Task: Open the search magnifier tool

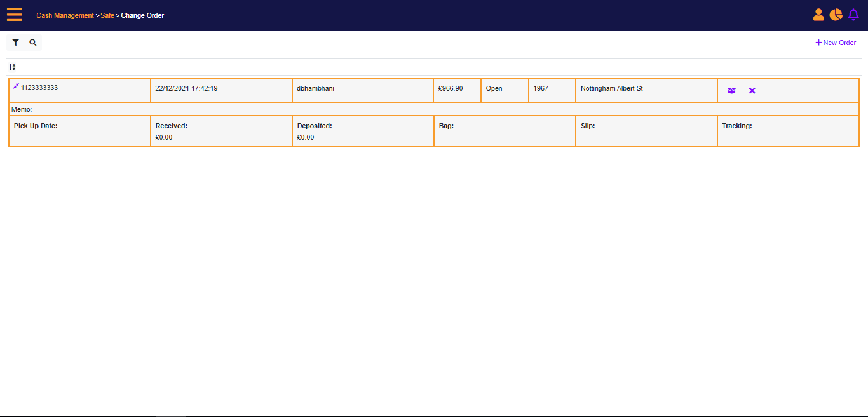Action: [33, 43]
